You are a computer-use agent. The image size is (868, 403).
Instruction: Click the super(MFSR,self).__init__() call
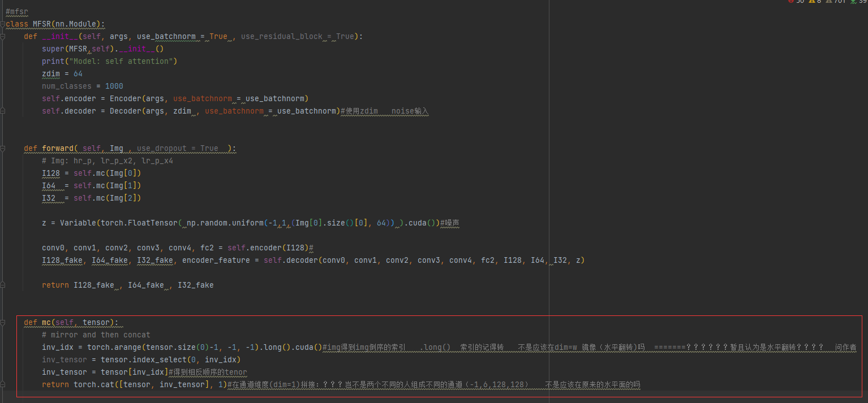[x=103, y=49]
